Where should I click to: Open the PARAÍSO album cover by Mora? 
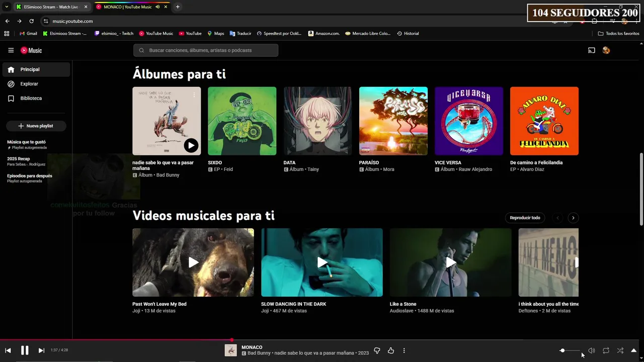tap(393, 121)
